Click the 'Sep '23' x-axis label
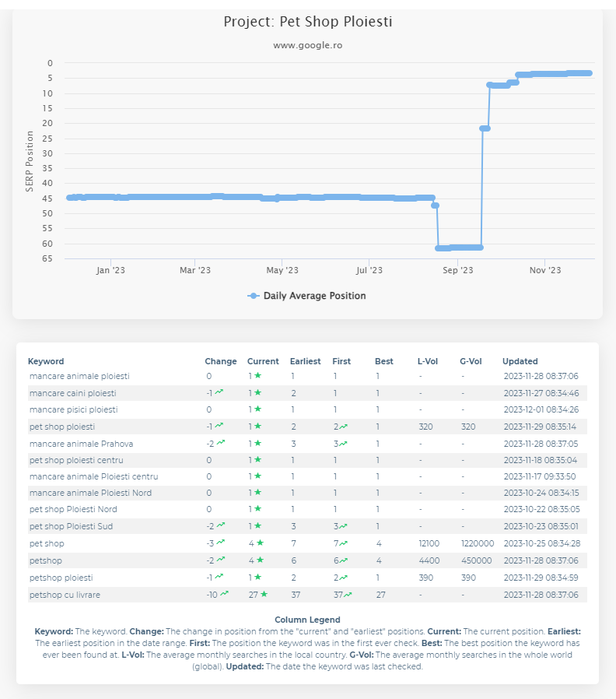616x699 pixels. point(457,270)
